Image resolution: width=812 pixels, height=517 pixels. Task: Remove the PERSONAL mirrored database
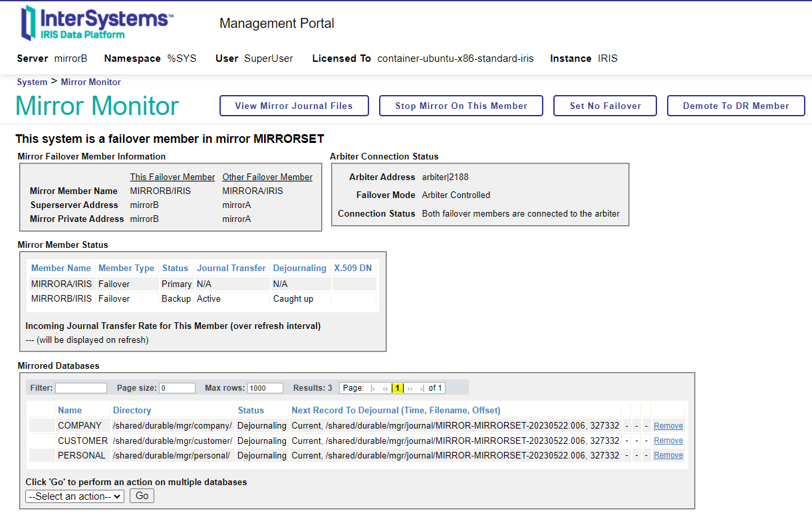(668, 455)
